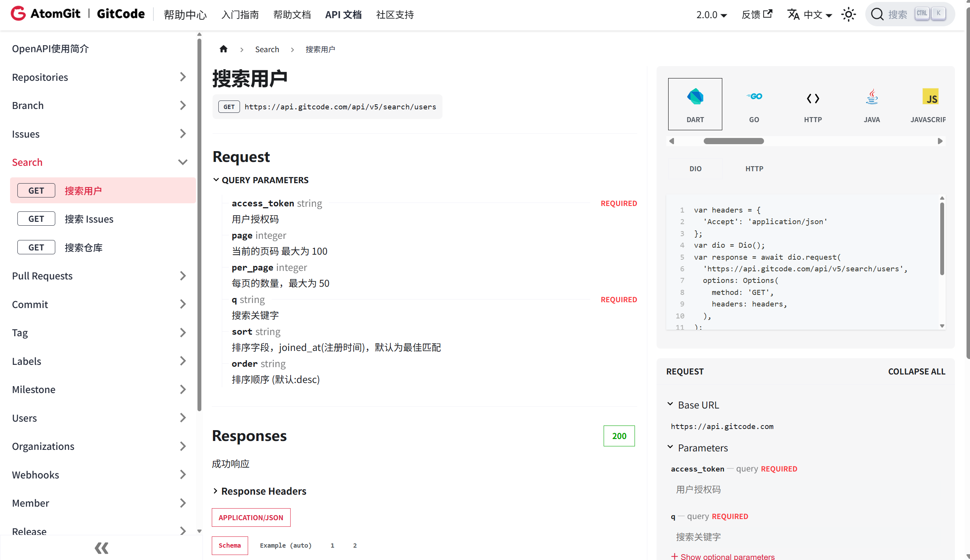Open the 社区支持 navigation item
This screenshot has height=560, width=970.
[x=395, y=15]
